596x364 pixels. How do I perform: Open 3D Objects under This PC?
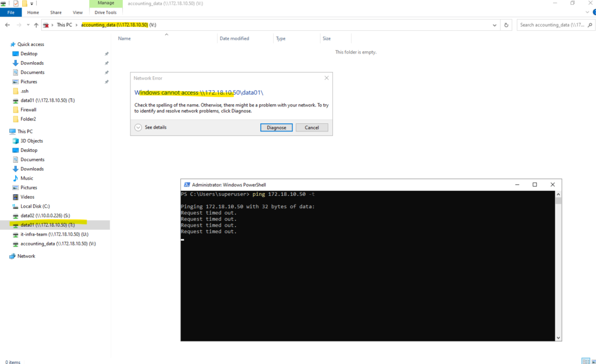tap(31, 141)
